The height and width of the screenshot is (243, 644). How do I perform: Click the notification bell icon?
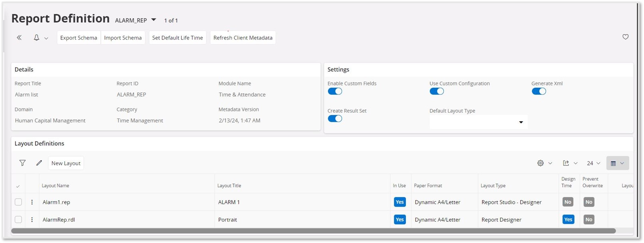click(36, 38)
